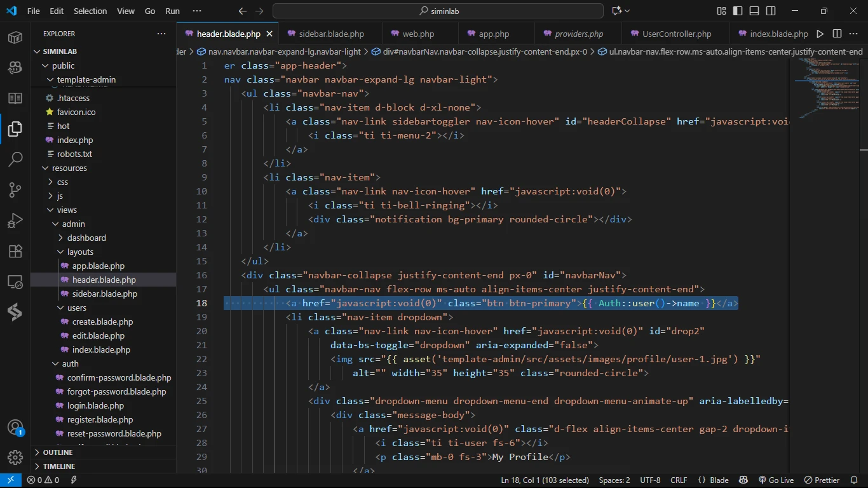
Task: Open the Selection menu
Action: pyautogui.click(x=90, y=11)
